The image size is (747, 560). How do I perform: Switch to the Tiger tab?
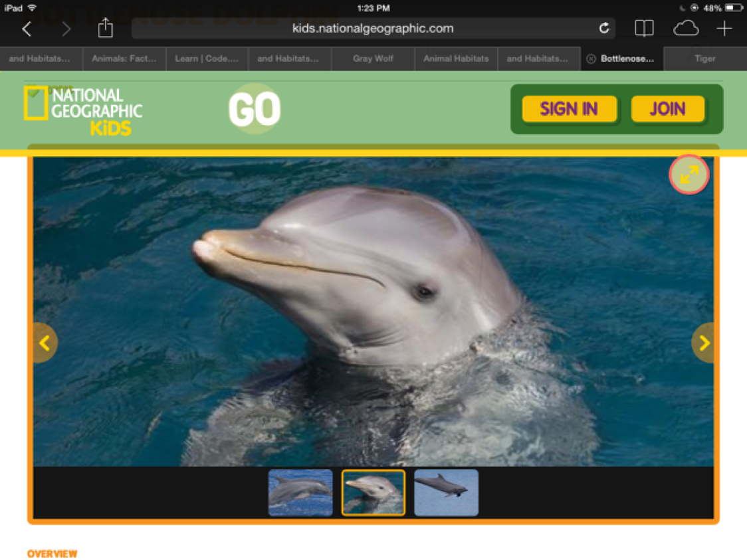point(704,58)
